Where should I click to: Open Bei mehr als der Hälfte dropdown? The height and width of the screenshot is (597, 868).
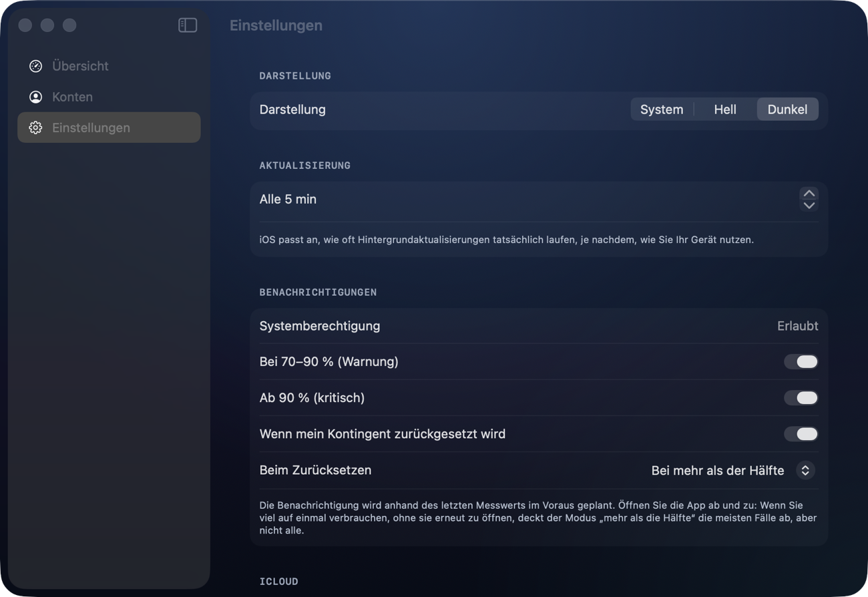[x=733, y=471]
